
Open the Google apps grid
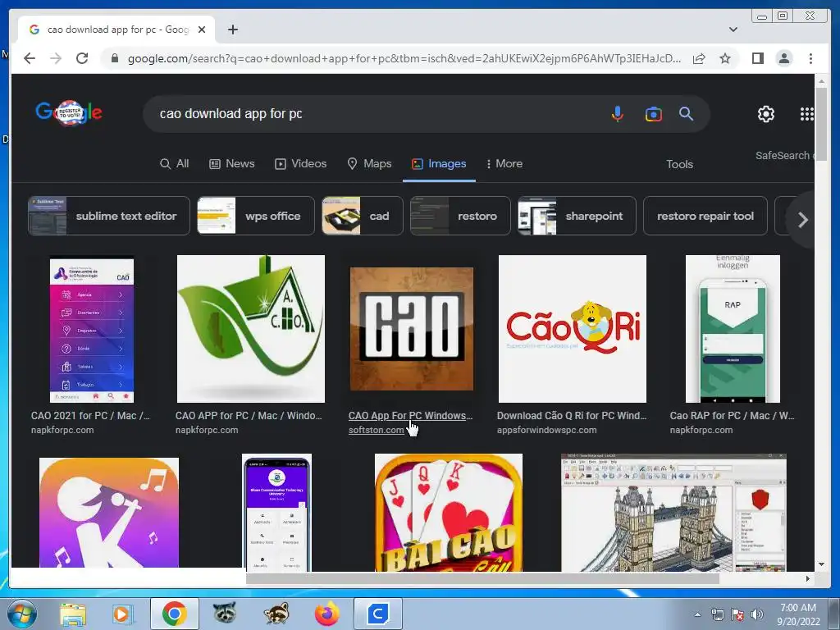click(807, 113)
